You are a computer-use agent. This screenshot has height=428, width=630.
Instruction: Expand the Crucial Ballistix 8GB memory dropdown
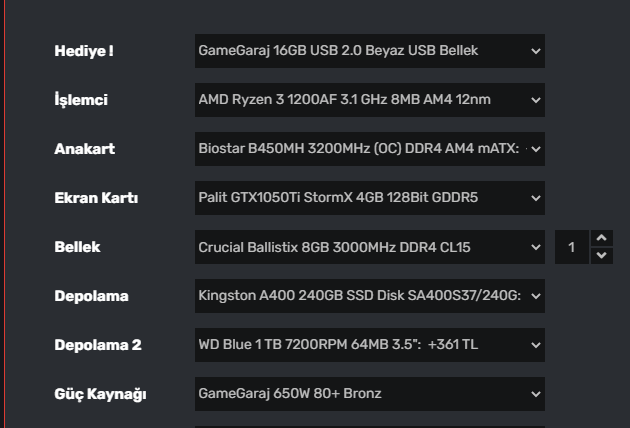coord(369,247)
